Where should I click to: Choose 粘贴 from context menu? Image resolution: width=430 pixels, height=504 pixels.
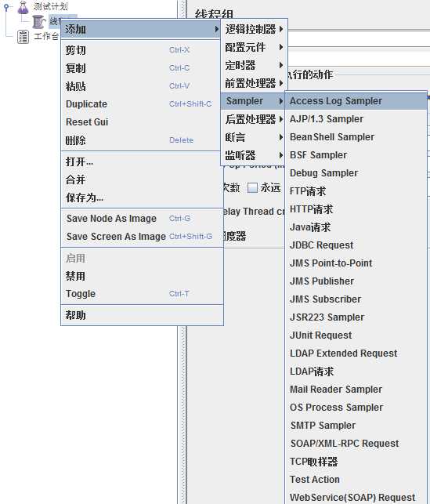[142, 86]
